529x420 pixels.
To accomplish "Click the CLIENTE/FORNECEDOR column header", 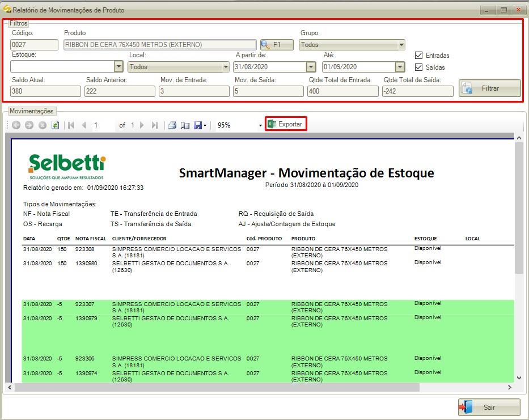I will point(139,239).
